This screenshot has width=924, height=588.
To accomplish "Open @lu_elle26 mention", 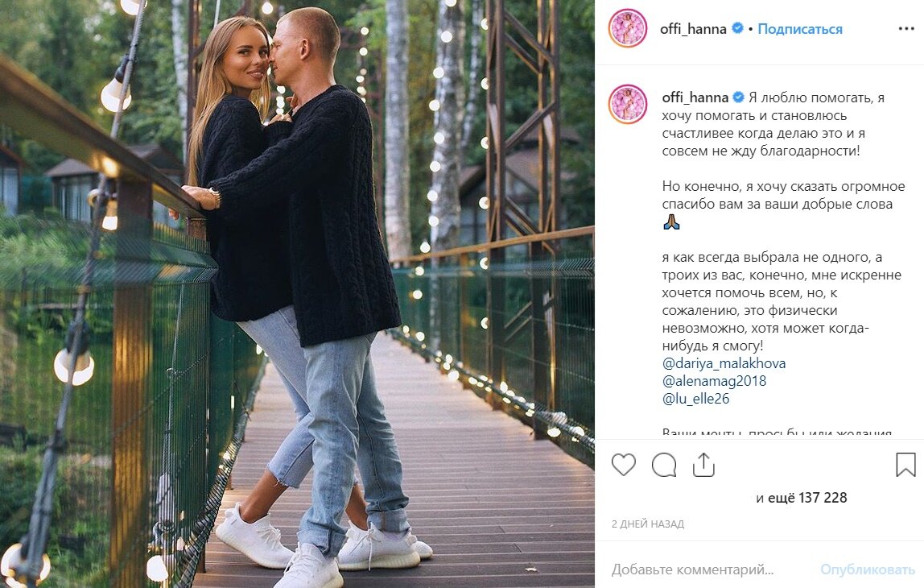I will [696, 399].
